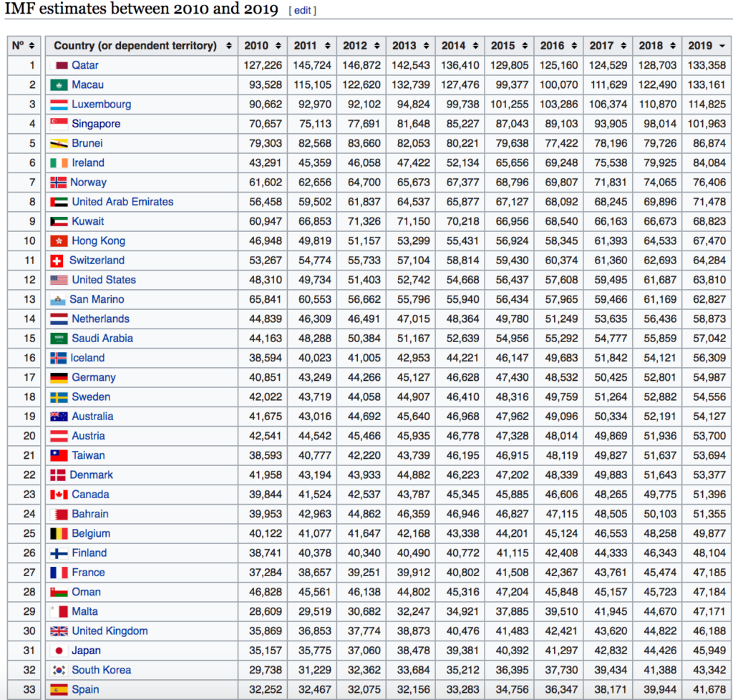The height and width of the screenshot is (700, 733).
Task: Click the sort arrow on the Nº header
Action: coord(31,44)
